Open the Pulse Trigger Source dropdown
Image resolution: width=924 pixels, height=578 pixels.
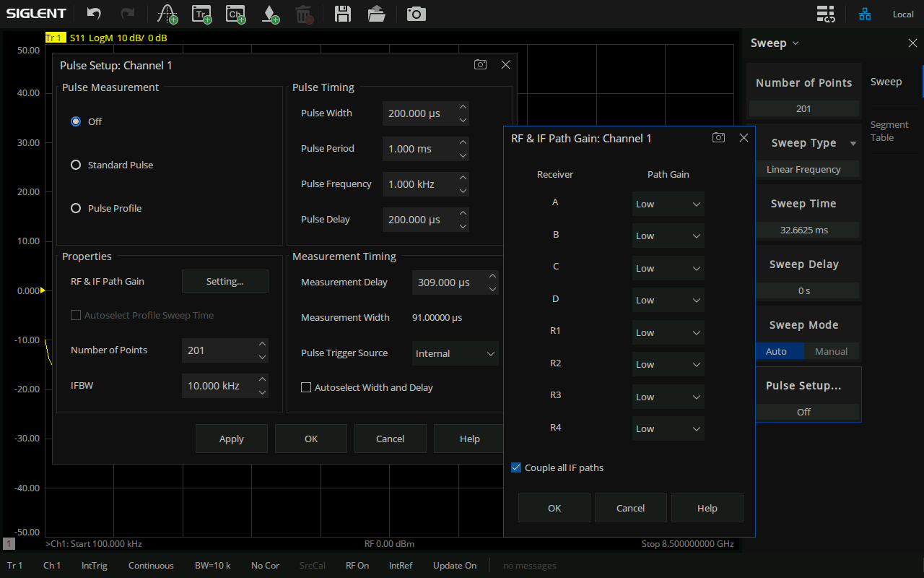pos(455,353)
